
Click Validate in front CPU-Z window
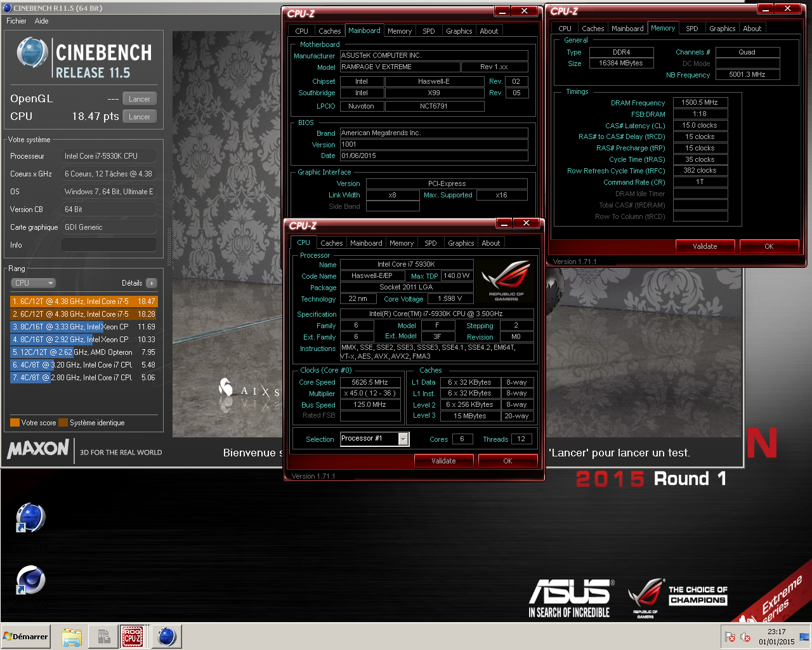coord(443,461)
